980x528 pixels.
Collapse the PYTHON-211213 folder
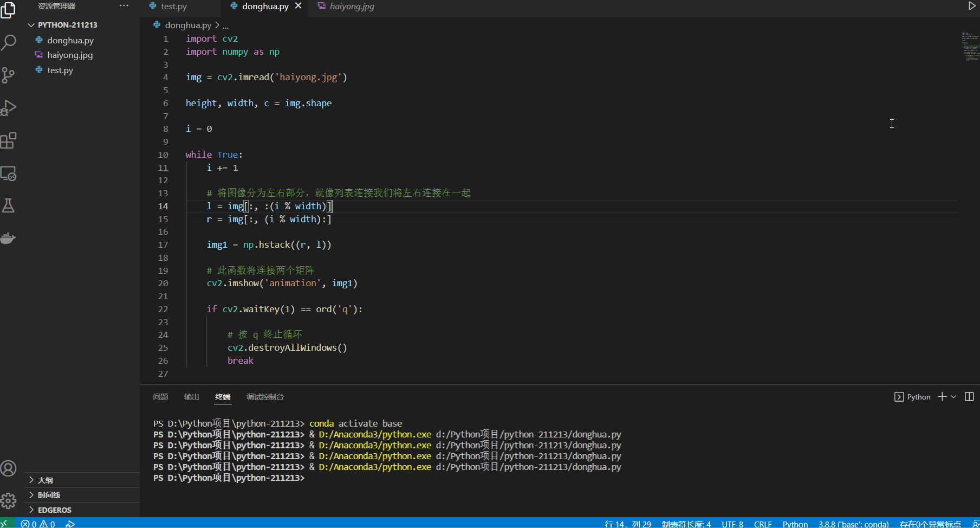68,25
